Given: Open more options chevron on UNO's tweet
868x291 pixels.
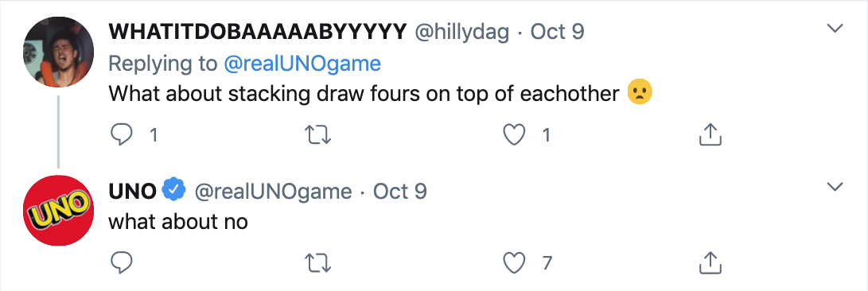Looking at the screenshot, I should (x=835, y=187).
